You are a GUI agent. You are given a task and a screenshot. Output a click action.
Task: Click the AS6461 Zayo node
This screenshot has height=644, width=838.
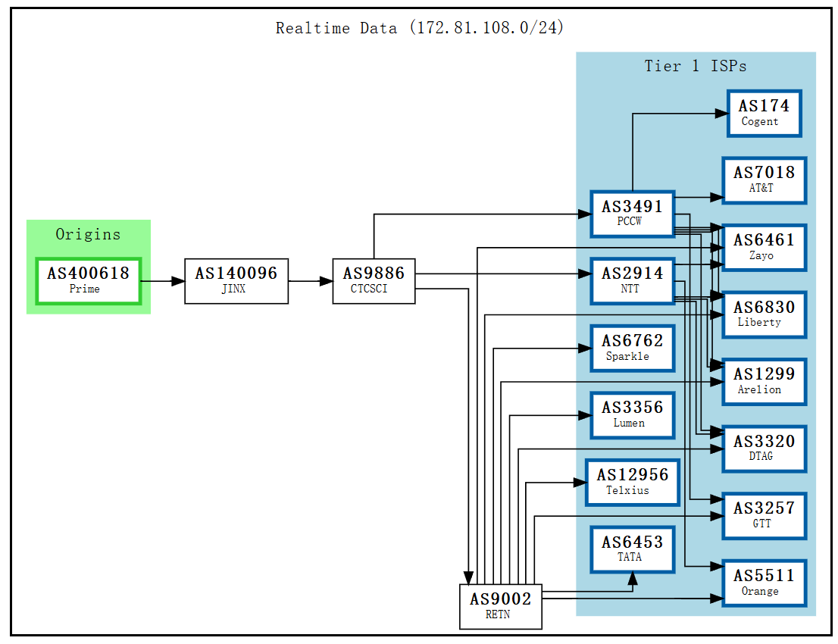pyautogui.click(x=764, y=247)
